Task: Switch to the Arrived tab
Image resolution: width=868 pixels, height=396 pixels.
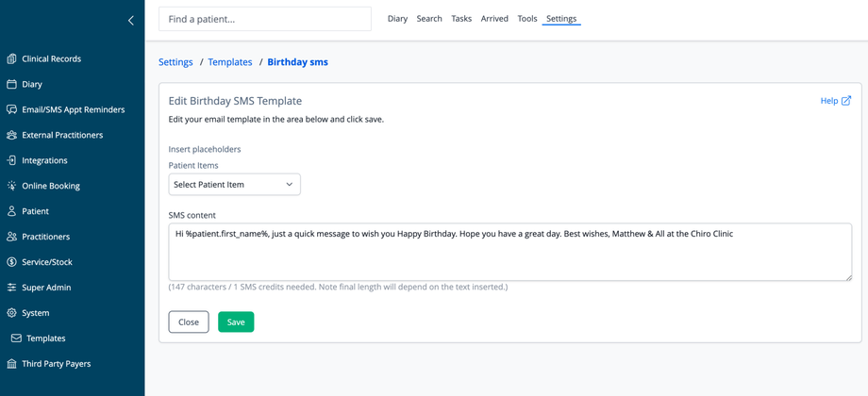Action: click(x=494, y=19)
